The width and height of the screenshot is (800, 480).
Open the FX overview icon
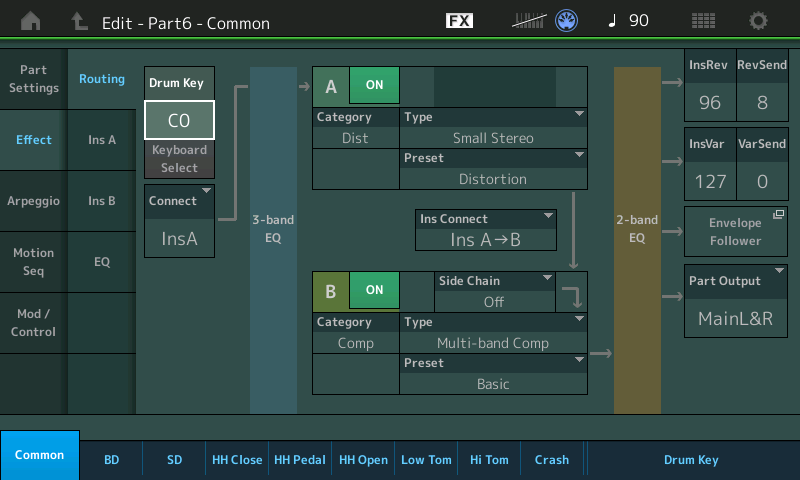[x=459, y=20]
